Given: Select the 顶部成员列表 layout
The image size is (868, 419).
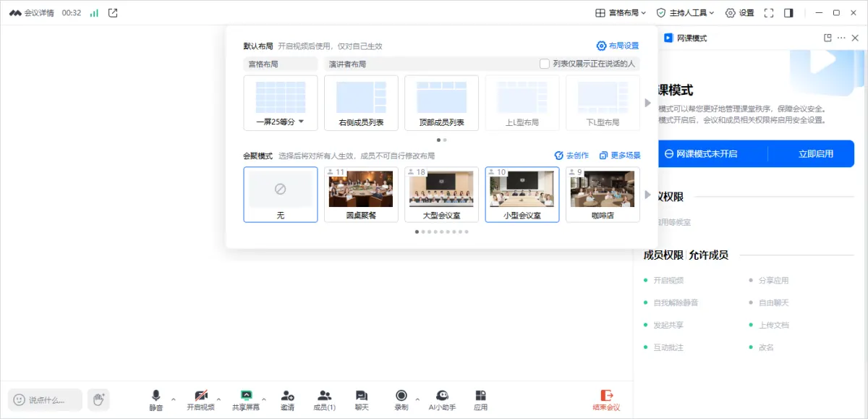Looking at the screenshot, I should point(441,103).
